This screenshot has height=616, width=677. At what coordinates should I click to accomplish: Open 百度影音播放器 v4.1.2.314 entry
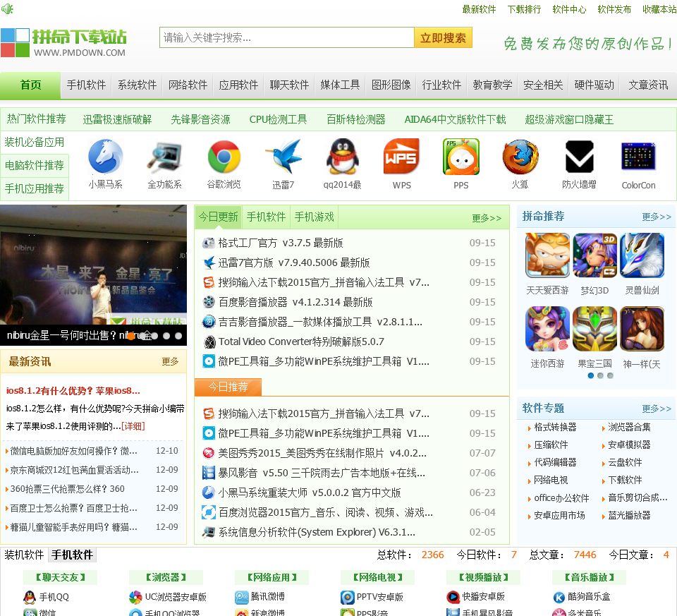(295, 303)
